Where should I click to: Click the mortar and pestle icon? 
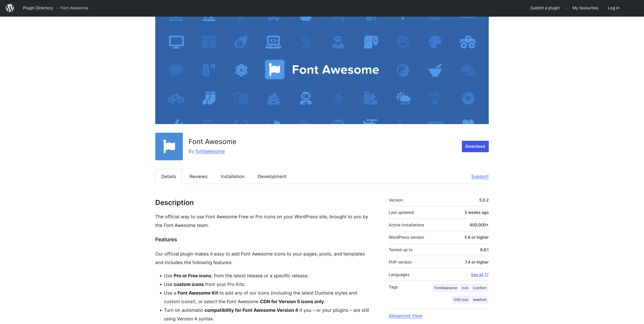[435, 70]
